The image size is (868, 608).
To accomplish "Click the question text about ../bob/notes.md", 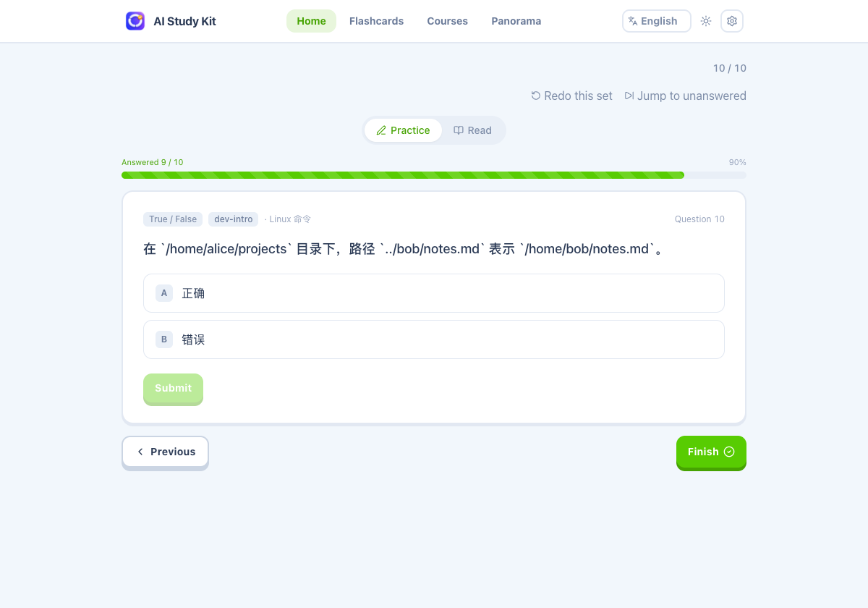I will pyautogui.click(x=404, y=249).
